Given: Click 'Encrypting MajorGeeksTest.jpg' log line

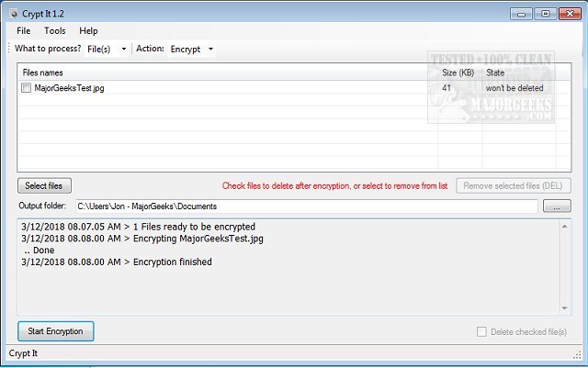Looking at the screenshot, I should click(x=142, y=239).
